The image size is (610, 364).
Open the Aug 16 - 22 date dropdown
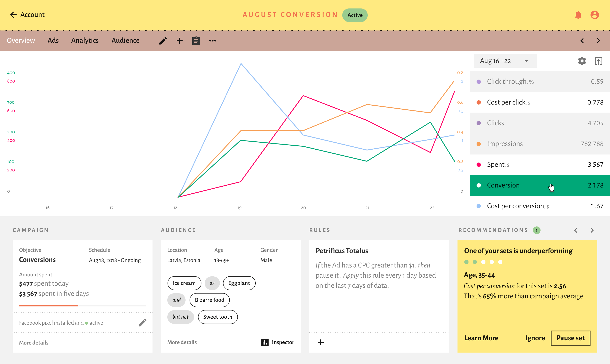click(x=505, y=61)
